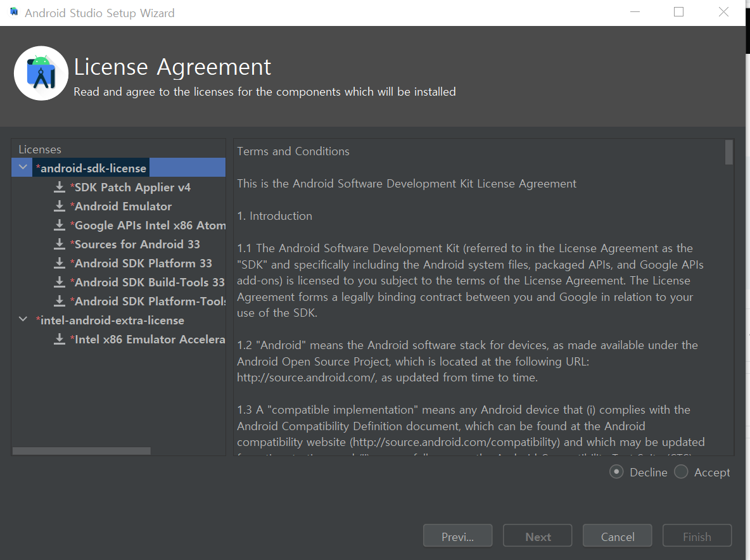The image size is (750, 560).
Task: Maximize the Setup Wizard window
Action: pos(678,12)
